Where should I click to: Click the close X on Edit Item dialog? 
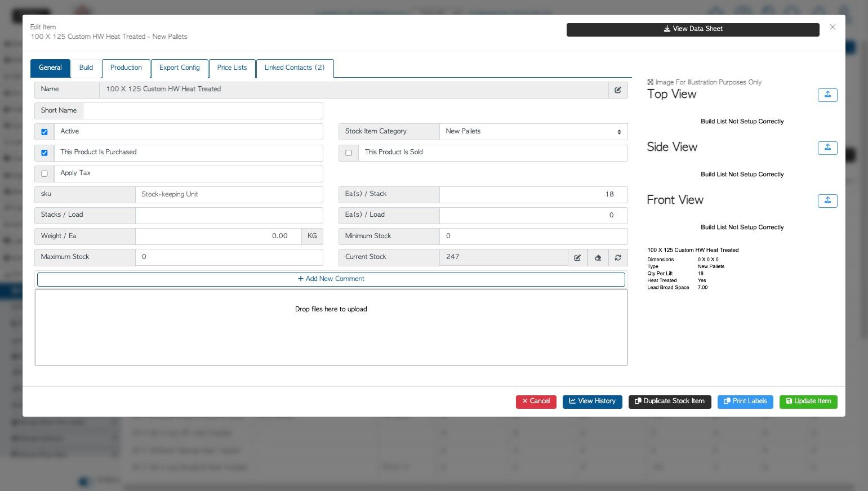[x=833, y=26]
